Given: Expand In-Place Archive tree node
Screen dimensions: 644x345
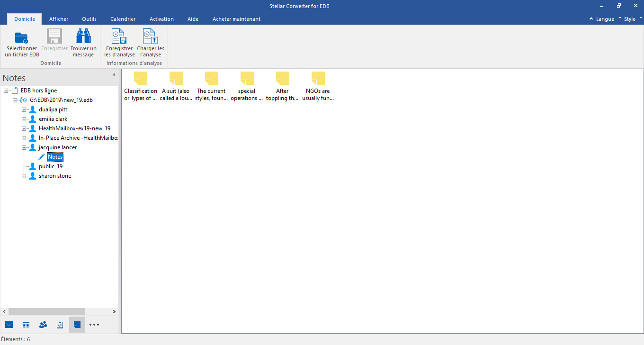Looking at the screenshot, I should [x=24, y=138].
